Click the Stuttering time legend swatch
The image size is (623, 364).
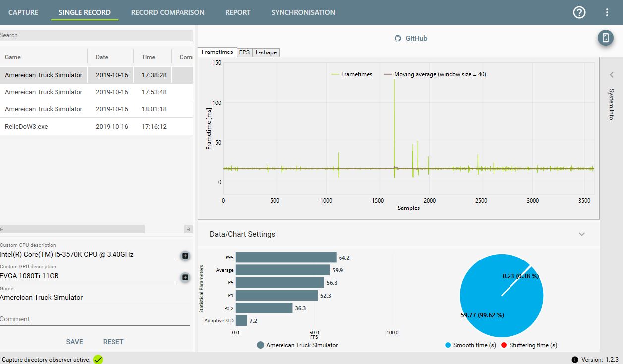504,345
